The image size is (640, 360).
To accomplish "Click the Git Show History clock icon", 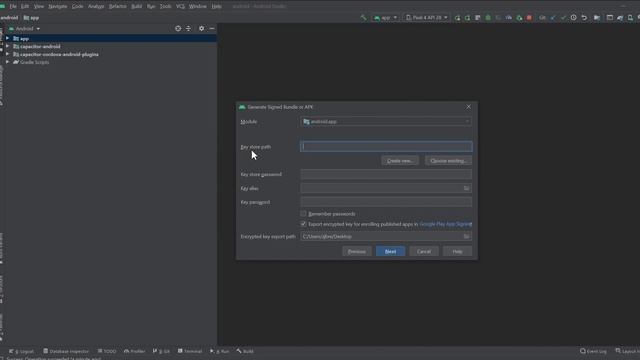I will (573, 18).
